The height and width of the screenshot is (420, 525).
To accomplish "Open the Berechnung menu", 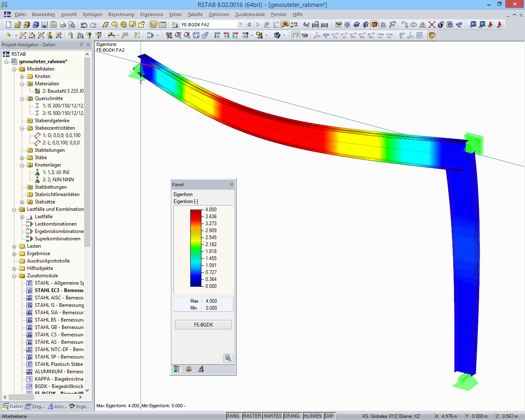I will click(121, 14).
